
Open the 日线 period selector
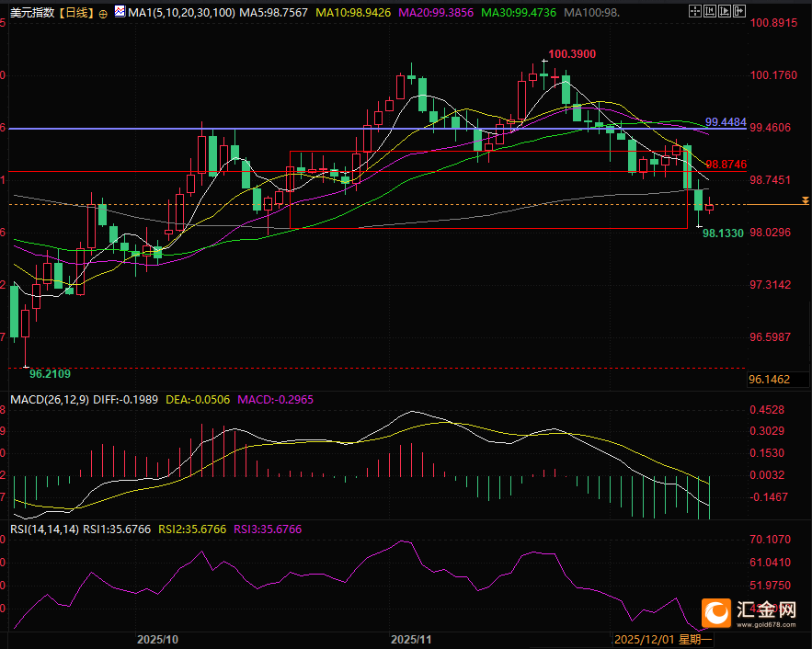coord(74,14)
